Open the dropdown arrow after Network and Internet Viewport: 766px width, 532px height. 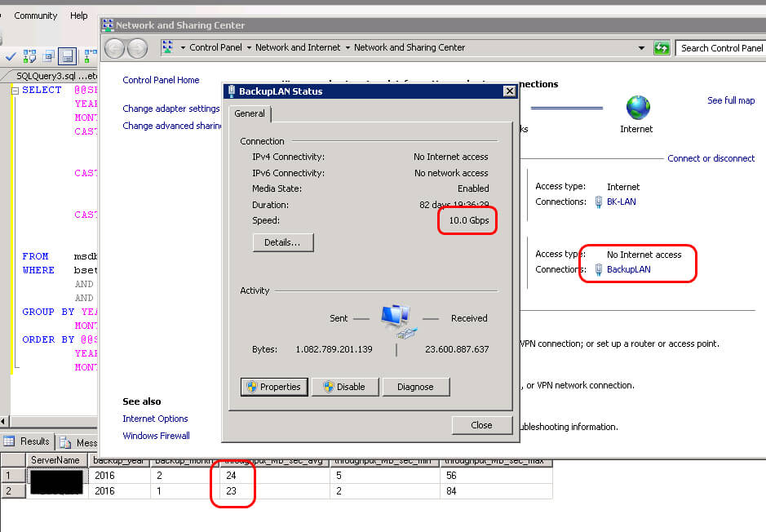[x=348, y=47]
